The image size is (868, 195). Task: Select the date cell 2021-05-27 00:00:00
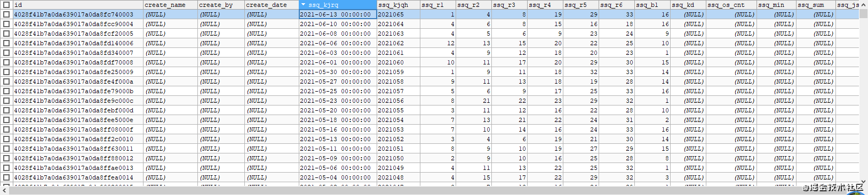pyautogui.click(x=338, y=82)
